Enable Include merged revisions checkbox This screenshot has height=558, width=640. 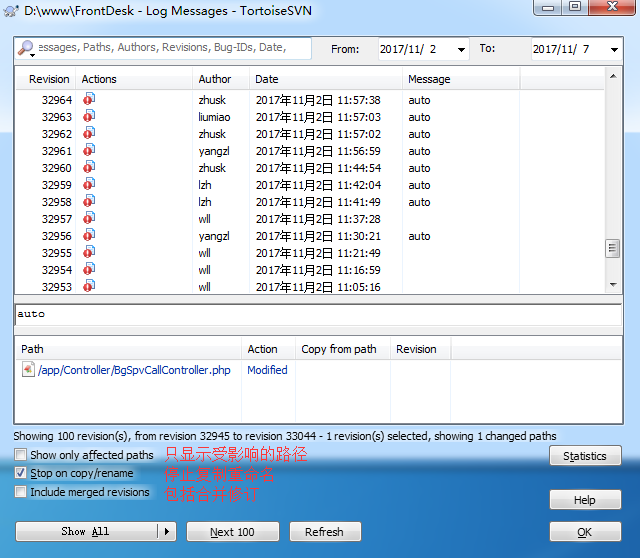(x=20, y=491)
